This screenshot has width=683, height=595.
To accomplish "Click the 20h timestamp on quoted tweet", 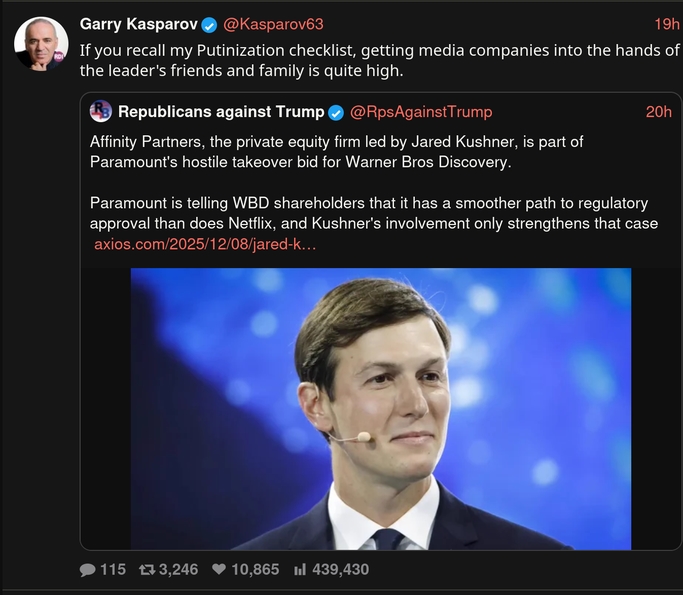I will pyautogui.click(x=658, y=112).
